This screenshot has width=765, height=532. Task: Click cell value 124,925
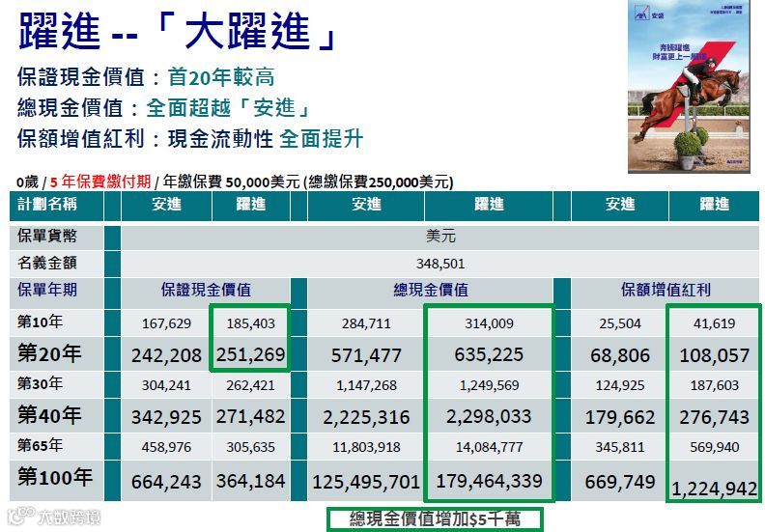(x=620, y=385)
